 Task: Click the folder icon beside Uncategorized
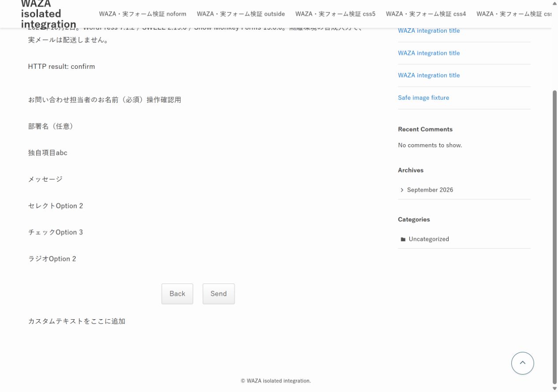(403, 239)
